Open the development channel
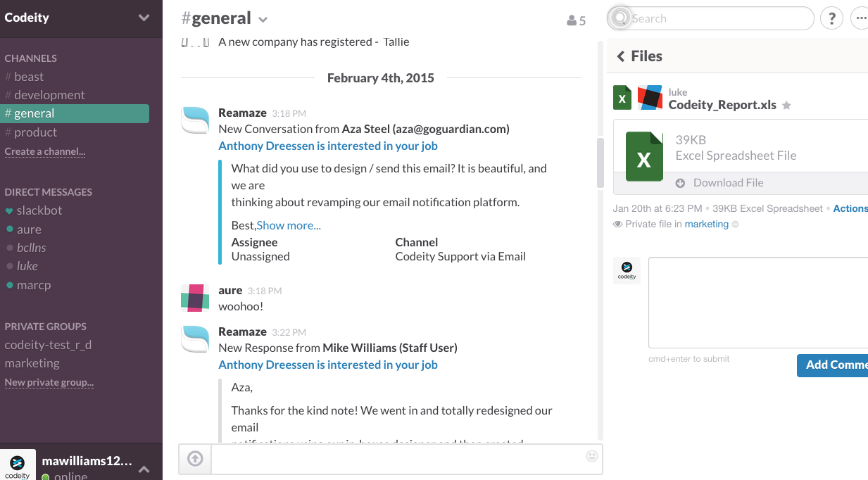Viewport: 868px width, 480px height. click(44, 95)
